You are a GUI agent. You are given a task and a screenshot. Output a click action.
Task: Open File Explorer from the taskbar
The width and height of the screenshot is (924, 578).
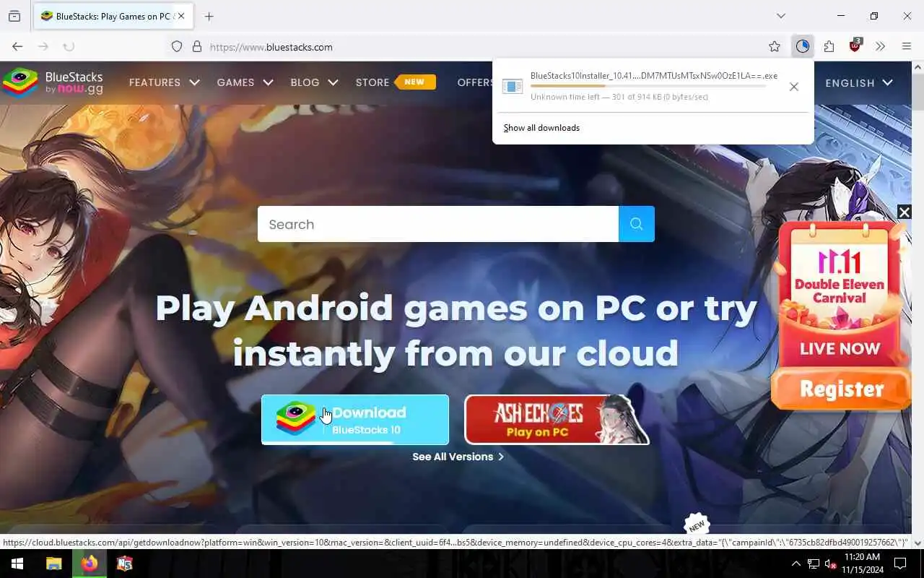(x=53, y=564)
